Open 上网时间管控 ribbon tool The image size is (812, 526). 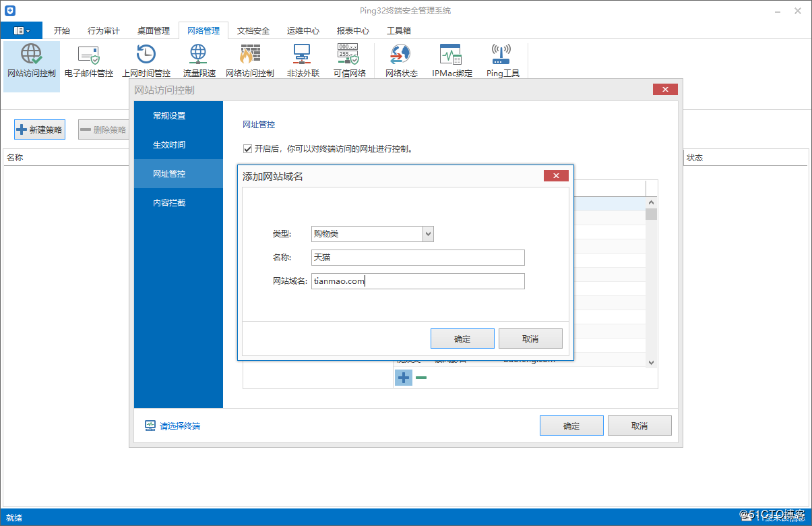[146, 61]
